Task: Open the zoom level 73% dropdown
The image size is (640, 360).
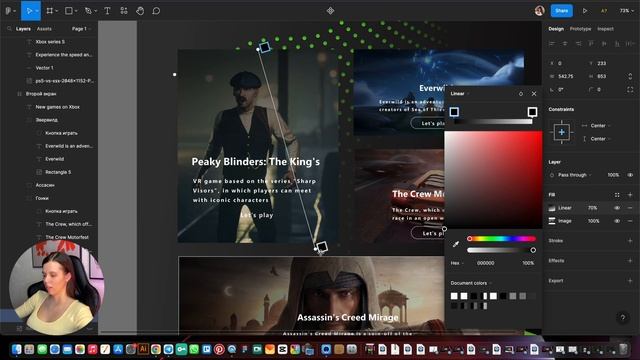Action: pyautogui.click(x=627, y=11)
